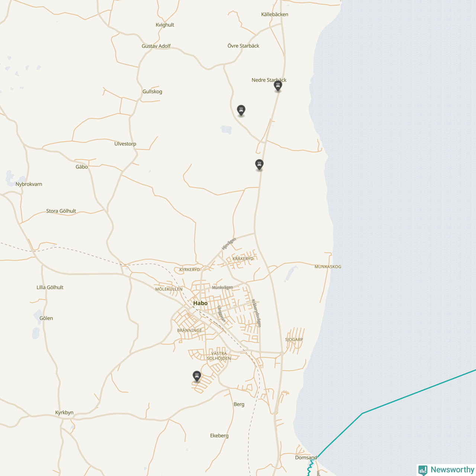Select the Kyrkbyn place label
The width and height of the screenshot is (476, 476).
click(x=64, y=412)
